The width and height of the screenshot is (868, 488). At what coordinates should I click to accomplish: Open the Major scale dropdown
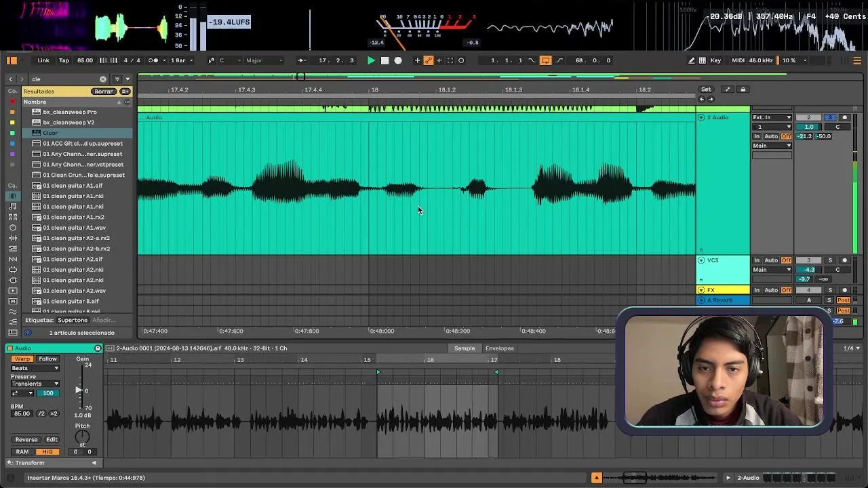pos(264,60)
